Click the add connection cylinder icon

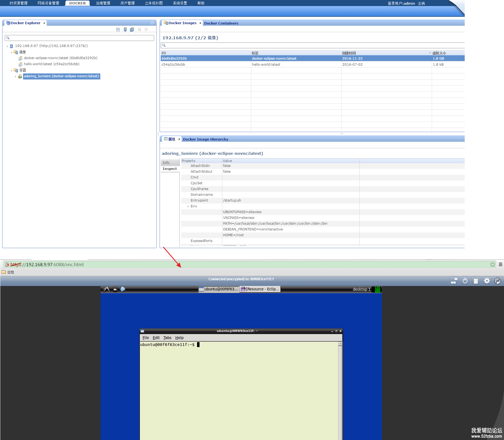125,29
